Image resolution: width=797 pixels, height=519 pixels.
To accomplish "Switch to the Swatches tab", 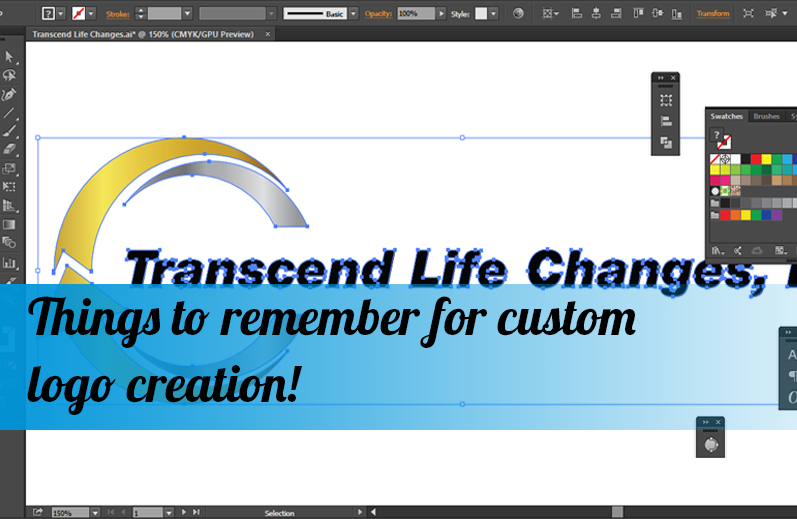I will coord(726,116).
